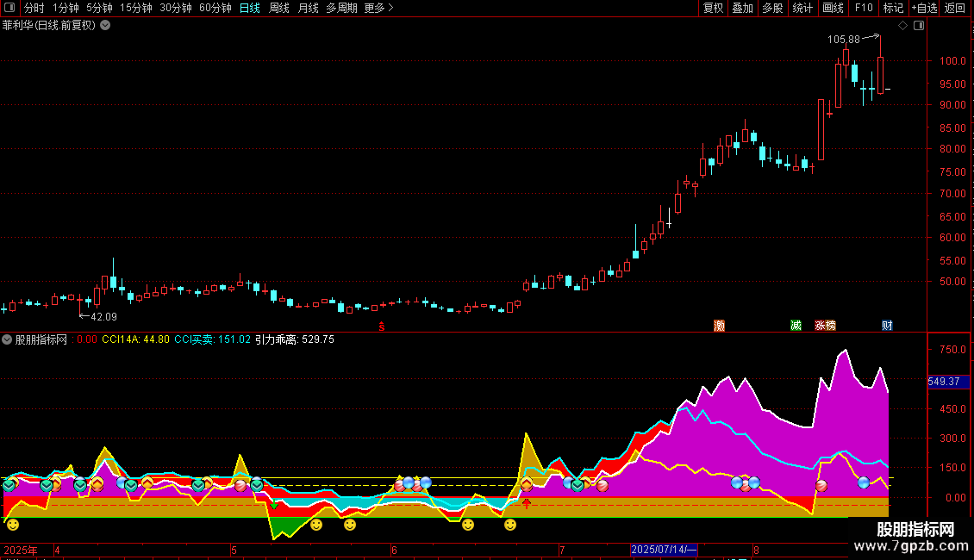
Task: Open the 复权 adjustment menu
Action: [x=713, y=8]
